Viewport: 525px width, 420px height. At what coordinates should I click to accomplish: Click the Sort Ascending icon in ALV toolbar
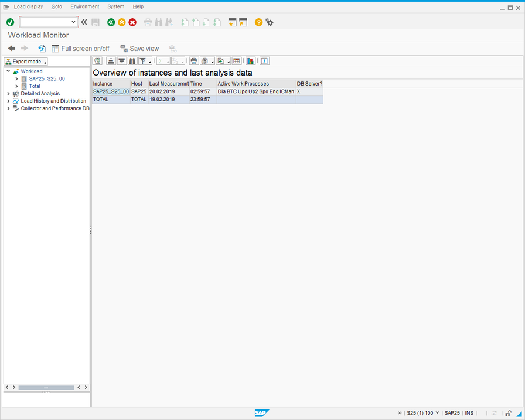111,61
